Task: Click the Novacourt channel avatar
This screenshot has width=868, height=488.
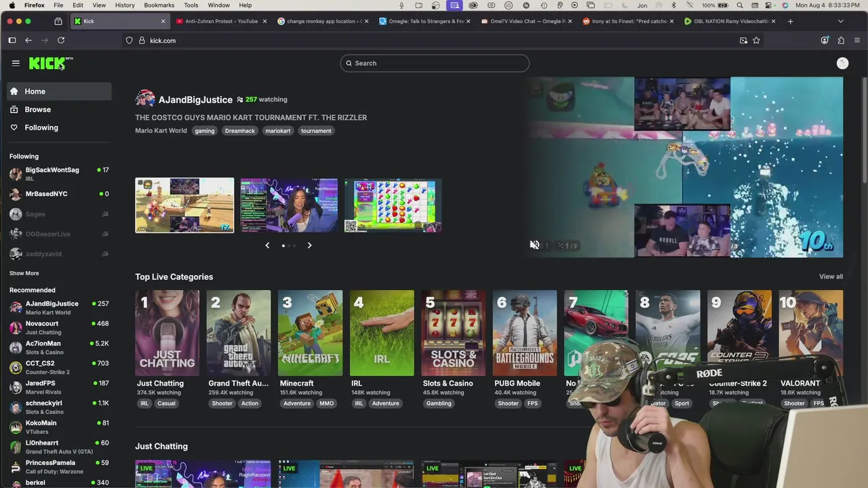Action: [16, 327]
